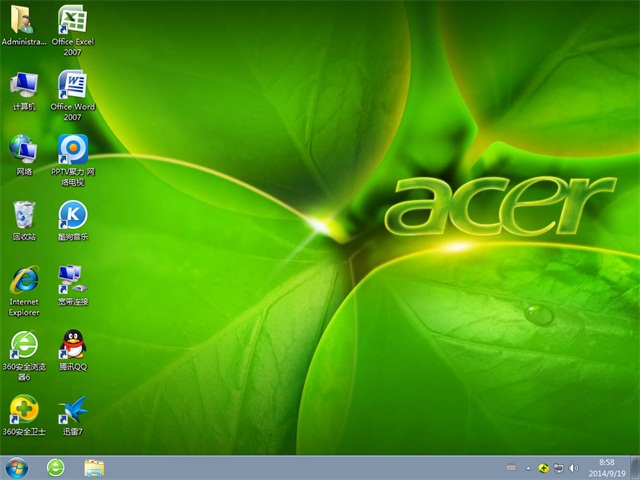The height and width of the screenshot is (480, 640).
Task: Open the Office Excel 2007 shortcut
Action: click(x=72, y=22)
